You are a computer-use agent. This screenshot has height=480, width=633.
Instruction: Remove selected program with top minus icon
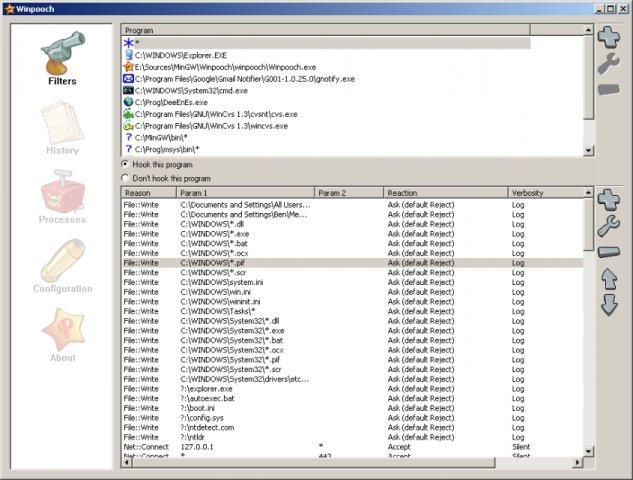click(608, 90)
